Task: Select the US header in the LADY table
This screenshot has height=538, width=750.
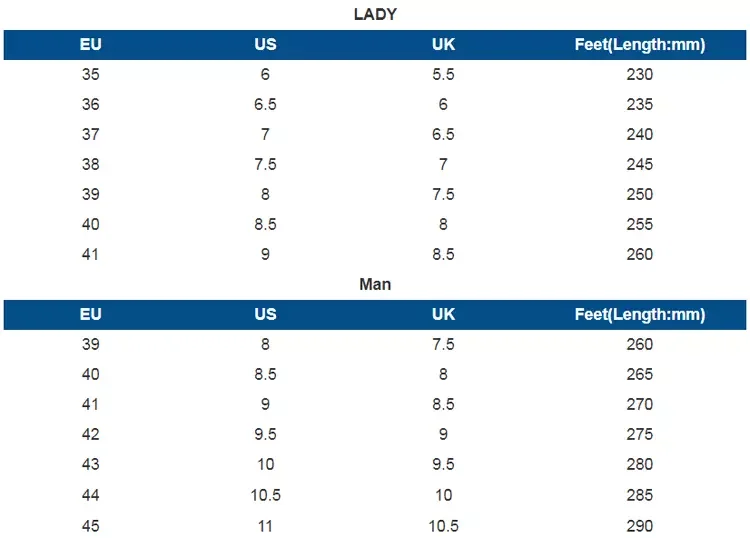Action: (x=265, y=44)
